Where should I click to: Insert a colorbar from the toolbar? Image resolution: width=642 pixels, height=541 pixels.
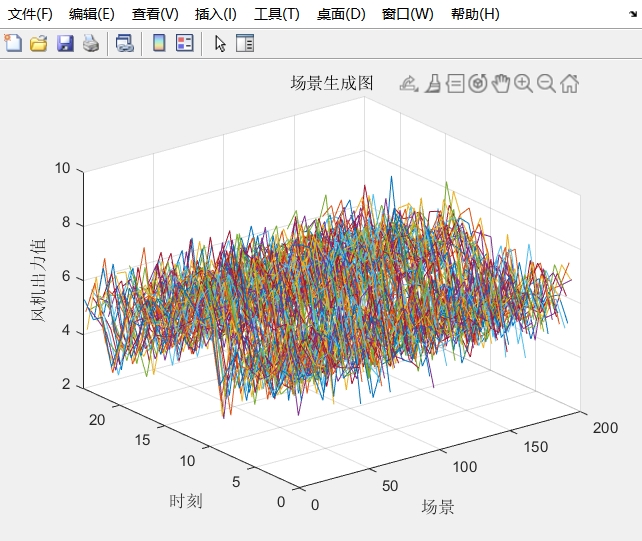pyautogui.click(x=159, y=43)
